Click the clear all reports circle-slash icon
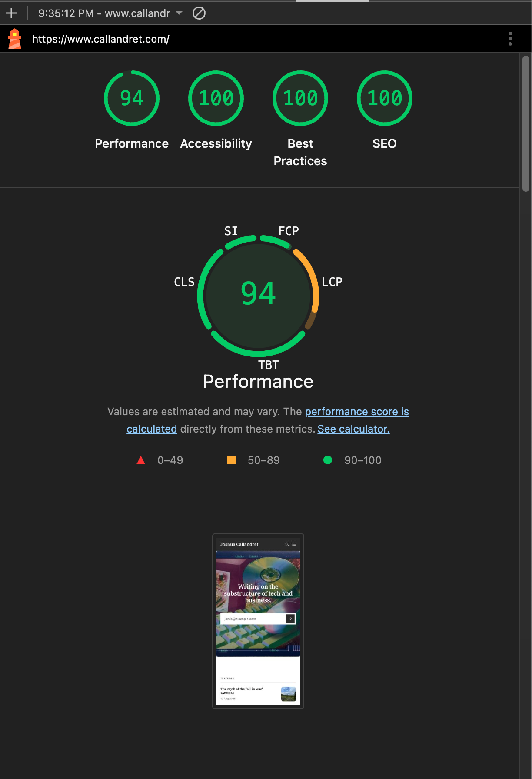This screenshot has width=532, height=779. (x=199, y=13)
